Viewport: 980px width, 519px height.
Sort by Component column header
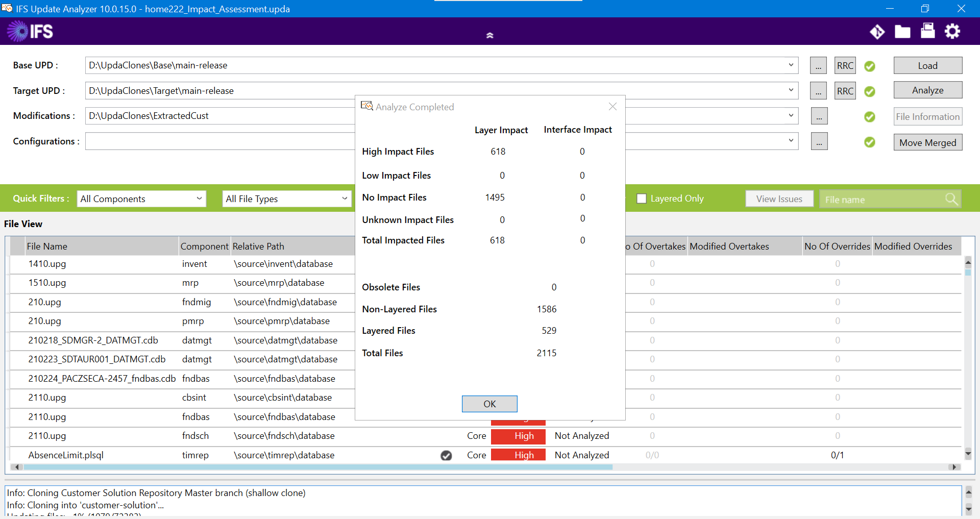tap(204, 246)
